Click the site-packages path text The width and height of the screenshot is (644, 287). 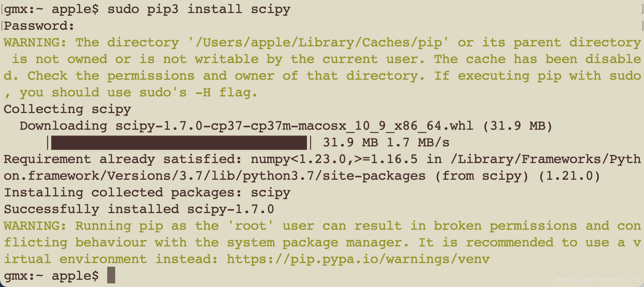pos(215,176)
